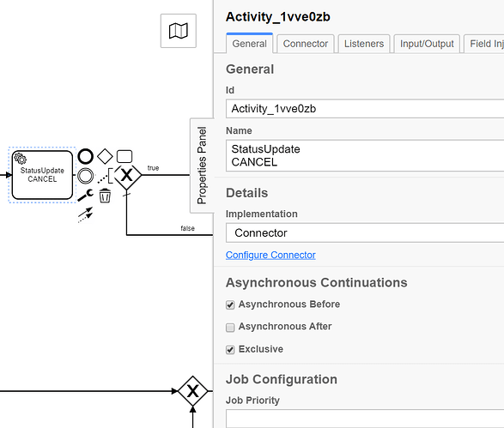Open the Implementation dropdown set to Connector

(x=365, y=232)
